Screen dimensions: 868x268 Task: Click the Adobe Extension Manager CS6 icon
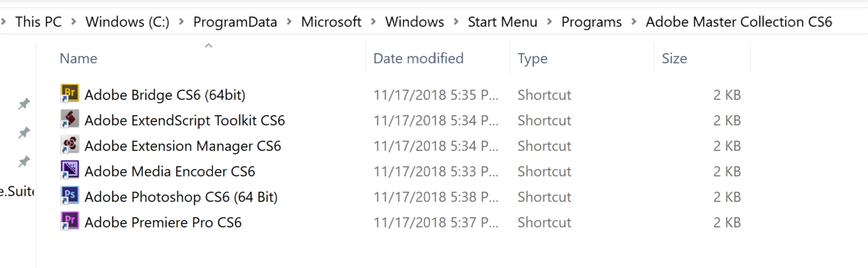pos(70,145)
